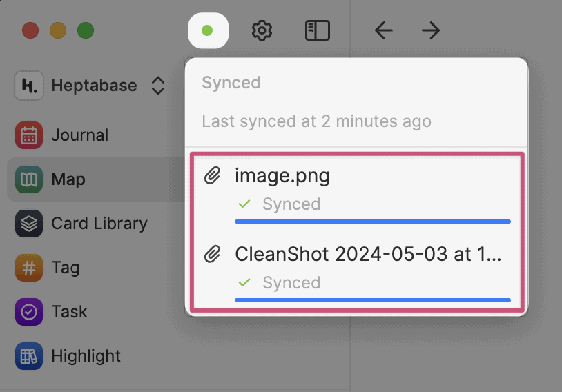Open the Journal calendar icon

pyautogui.click(x=29, y=135)
